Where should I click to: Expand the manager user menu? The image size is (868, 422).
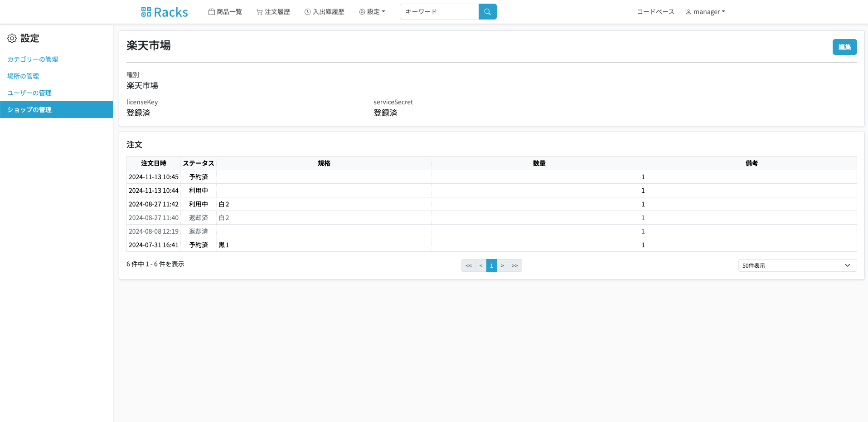705,12
